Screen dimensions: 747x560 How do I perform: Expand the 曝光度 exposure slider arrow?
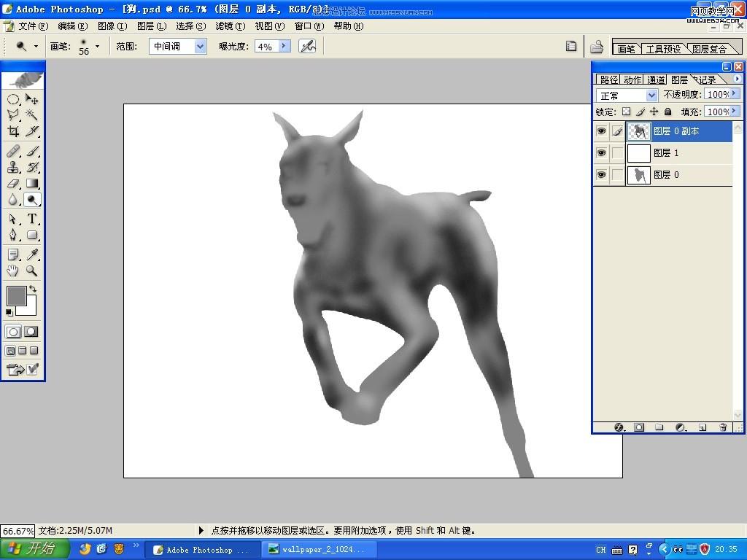[x=284, y=46]
